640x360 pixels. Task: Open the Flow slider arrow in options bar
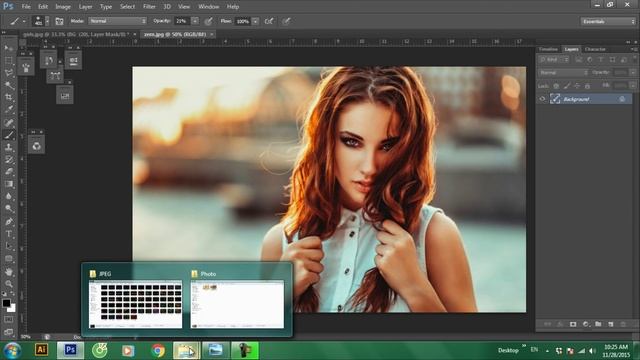coord(256,21)
